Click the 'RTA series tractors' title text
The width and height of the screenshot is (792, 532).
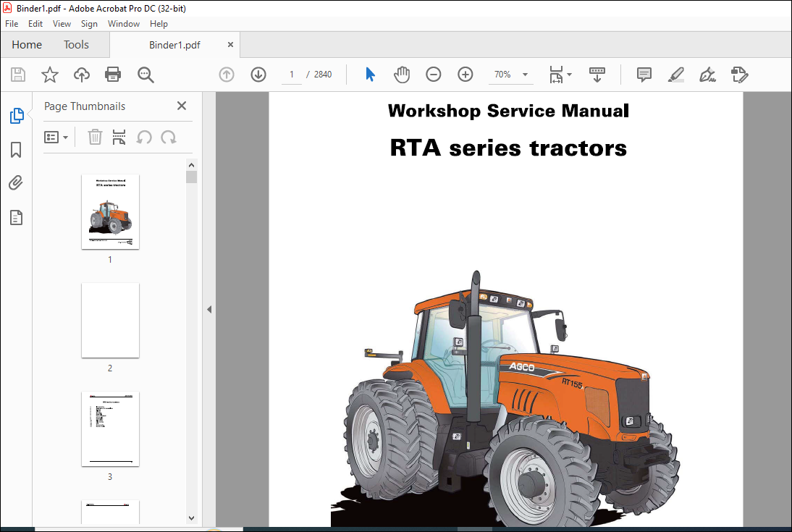click(x=508, y=148)
